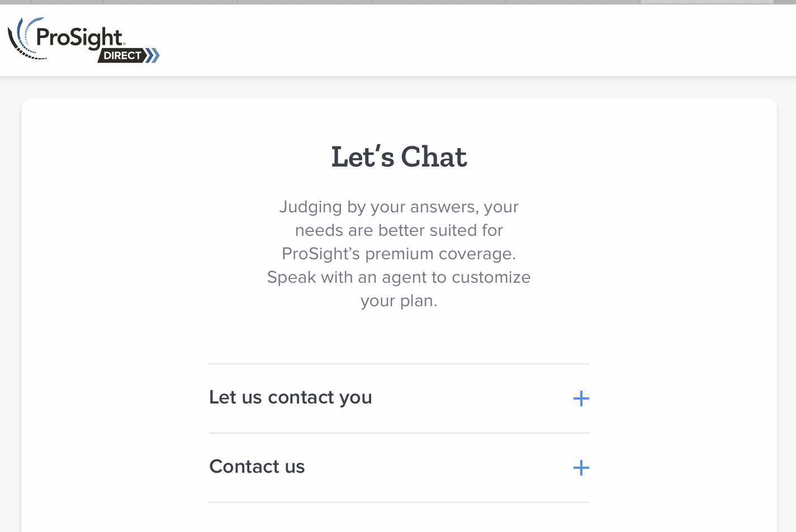Click the blue double-chevron arrows in the logo

click(x=153, y=55)
